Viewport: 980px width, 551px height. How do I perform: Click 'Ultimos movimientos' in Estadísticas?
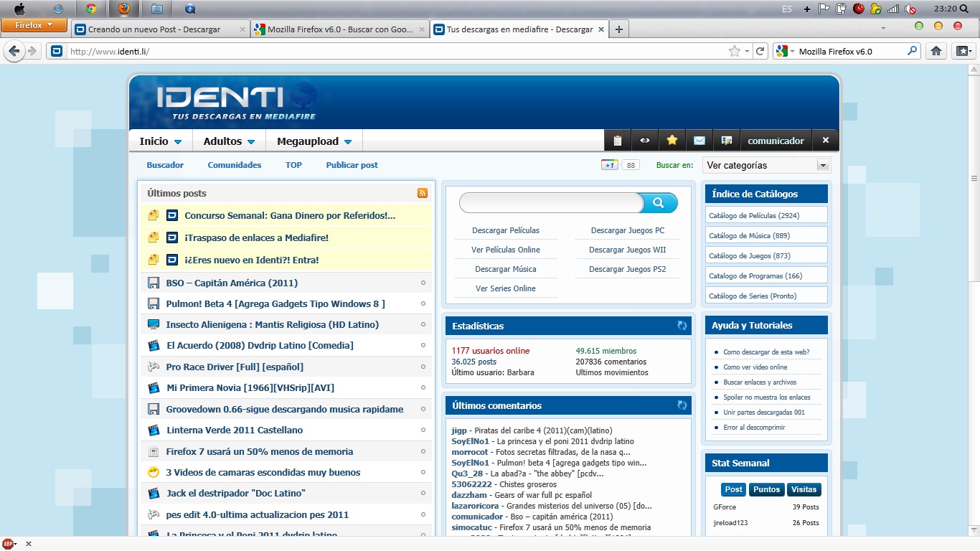(612, 372)
